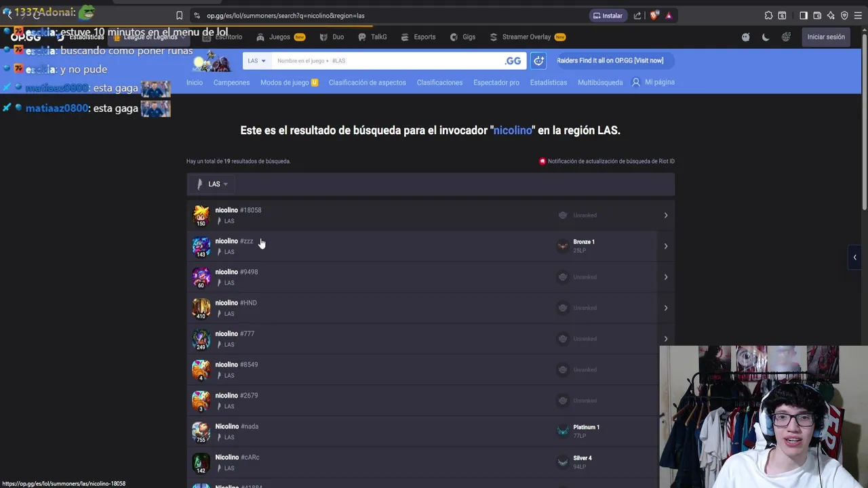Open Modos de juego tab
868x488 pixels.
pyautogui.click(x=289, y=82)
